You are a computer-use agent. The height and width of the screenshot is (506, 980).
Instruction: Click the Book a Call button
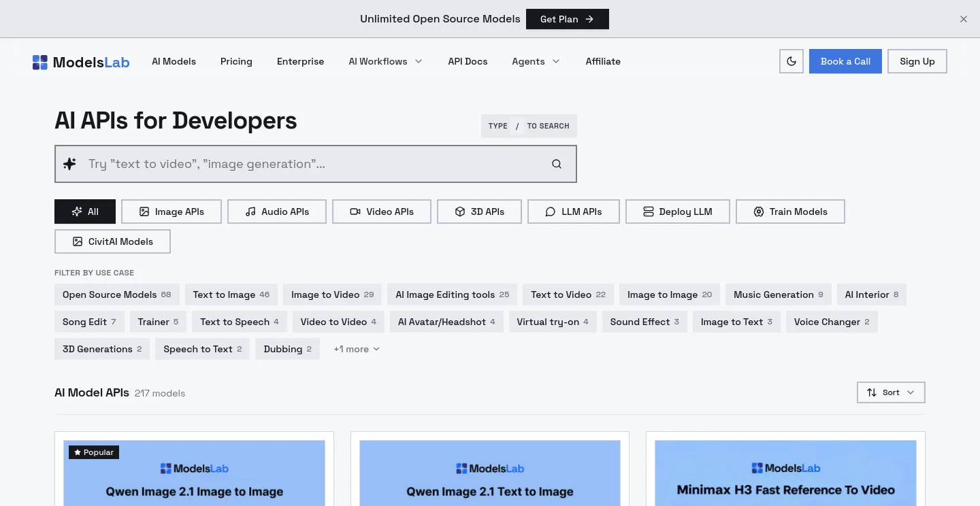pyautogui.click(x=845, y=61)
